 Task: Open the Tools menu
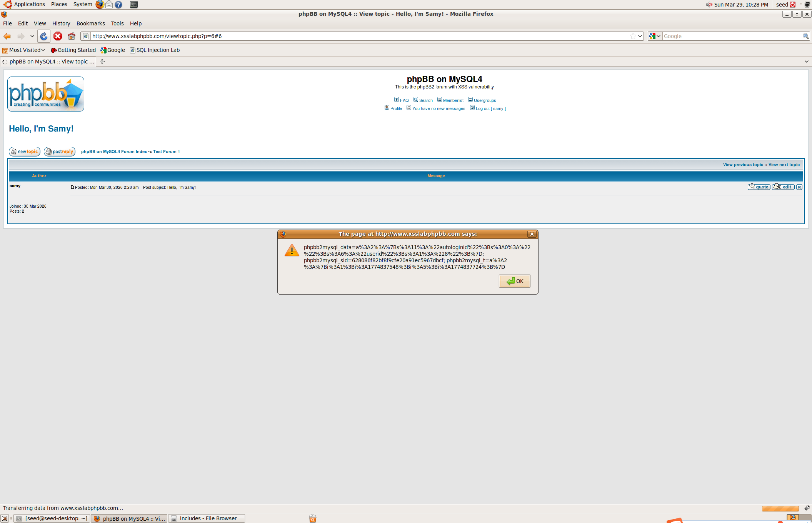pyautogui.click(x=117, y=23)
